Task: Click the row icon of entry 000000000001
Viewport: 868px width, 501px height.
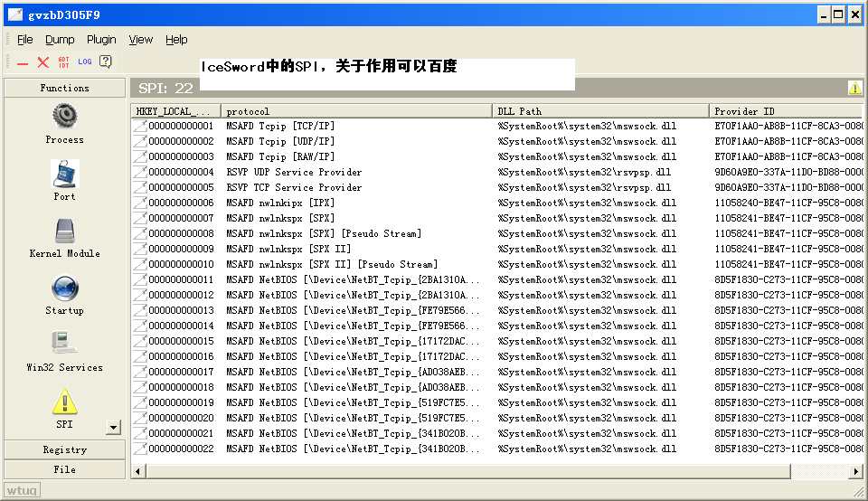Action: pyautogui.click(x=140, y=127)
